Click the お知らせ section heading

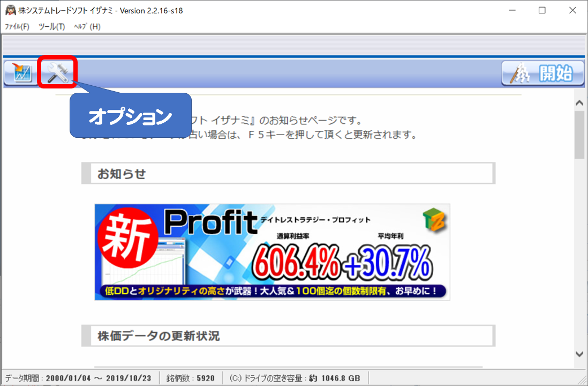pyautogui.click(x=288, y=174)
